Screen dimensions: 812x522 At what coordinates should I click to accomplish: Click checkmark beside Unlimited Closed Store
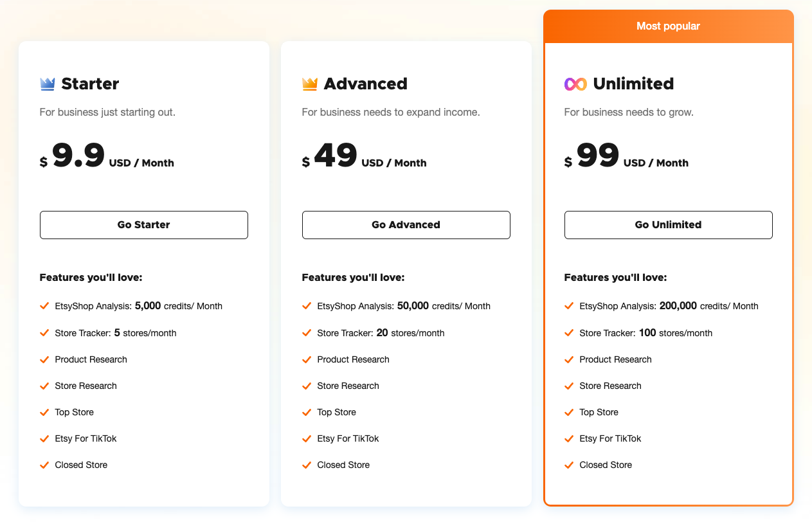[569, 465]
